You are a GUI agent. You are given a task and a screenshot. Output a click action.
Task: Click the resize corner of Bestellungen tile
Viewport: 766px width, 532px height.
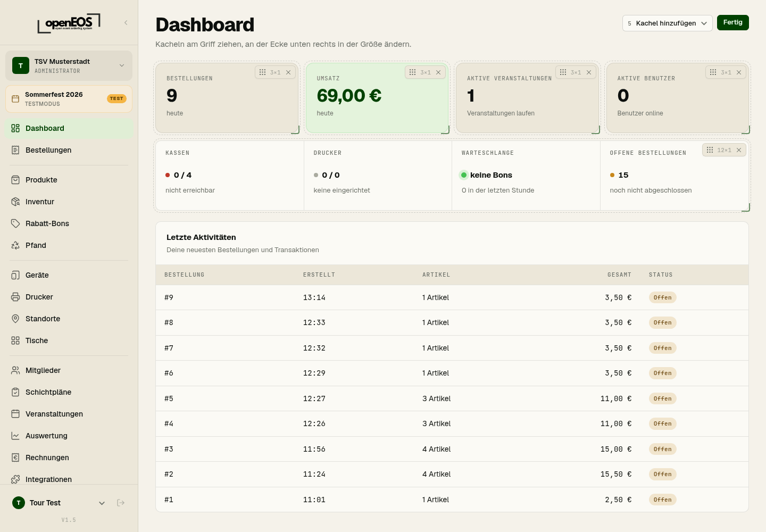tap(295, 130)
